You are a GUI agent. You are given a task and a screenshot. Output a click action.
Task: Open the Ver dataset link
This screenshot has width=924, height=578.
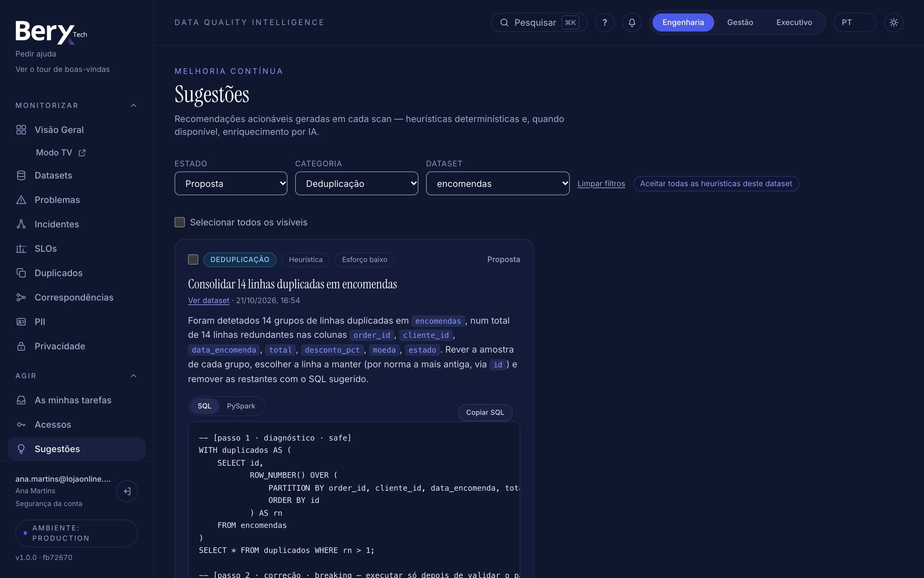click(209, 301)
